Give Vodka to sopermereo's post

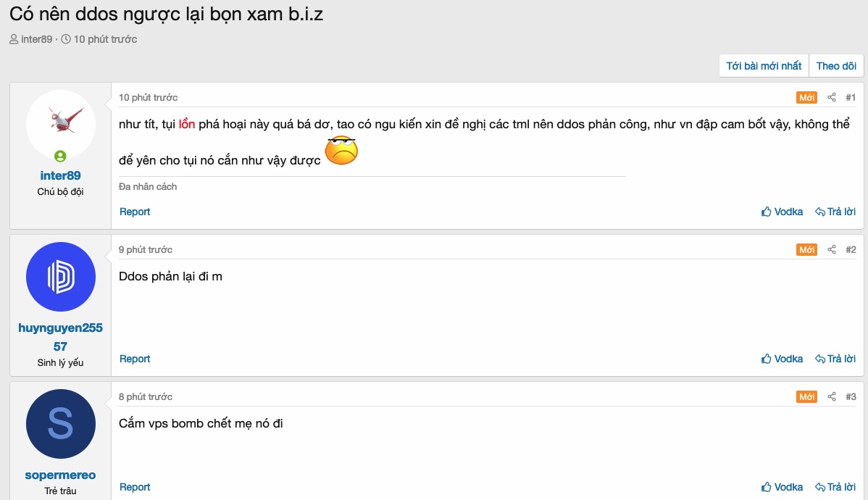tap(782, 487)
